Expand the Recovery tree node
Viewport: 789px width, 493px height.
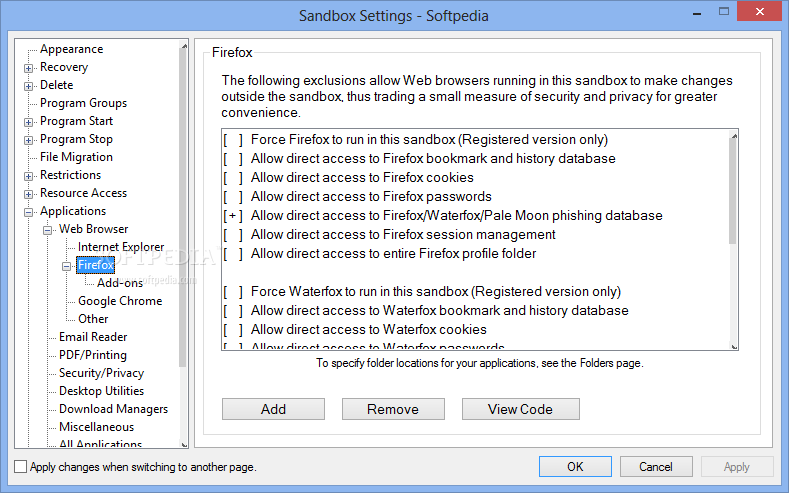(29, 68)
